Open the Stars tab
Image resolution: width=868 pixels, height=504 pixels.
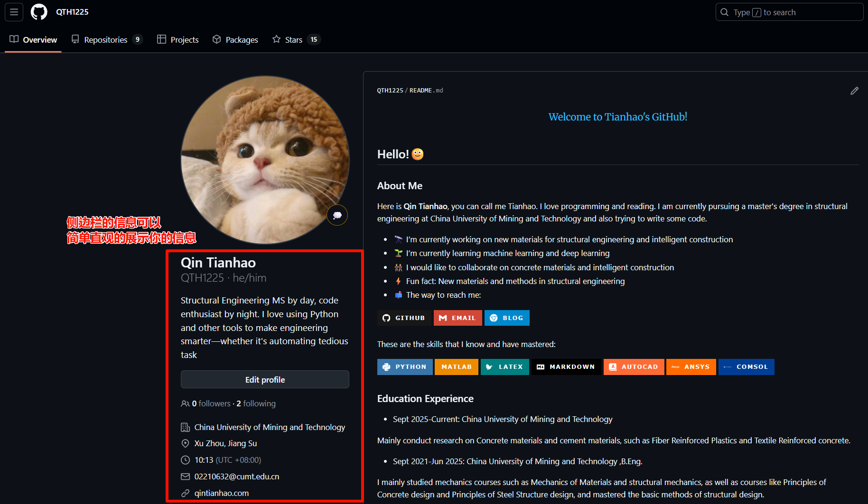[293, 39]
